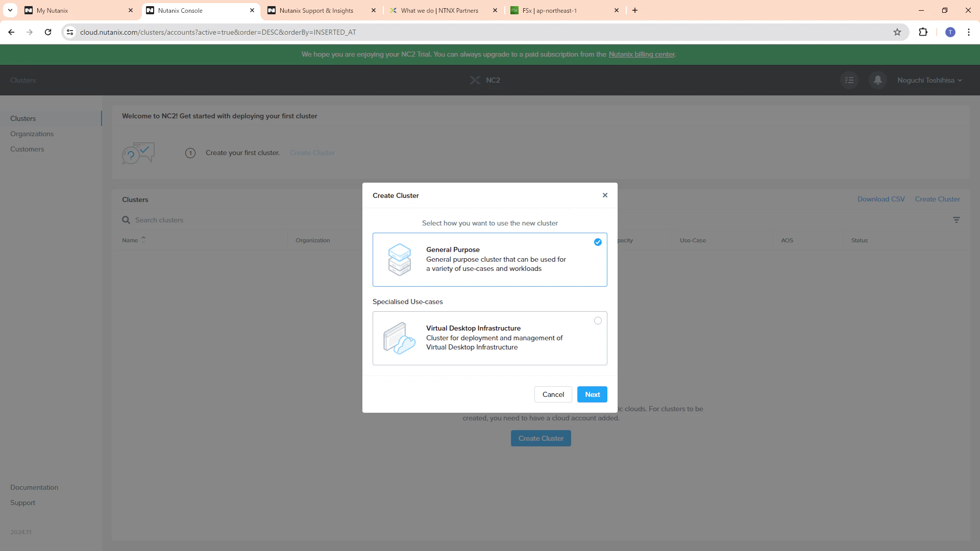
Task: Open the Chrome profile avatar
Action: click(950, 32)
